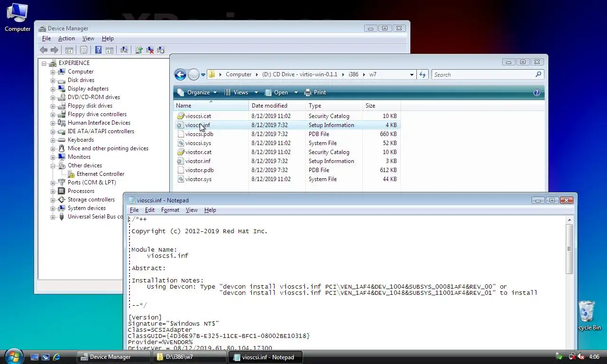The image size is (607, 364).
Task: Toggle console tree pane in Device Manager
Action: [x=69, y=50]
